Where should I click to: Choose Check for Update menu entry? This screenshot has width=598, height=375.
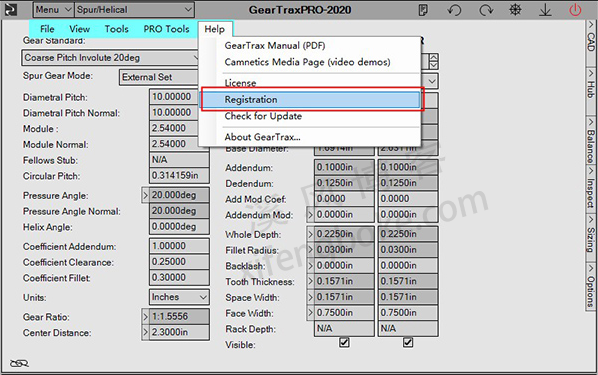[x=263, y=116]
